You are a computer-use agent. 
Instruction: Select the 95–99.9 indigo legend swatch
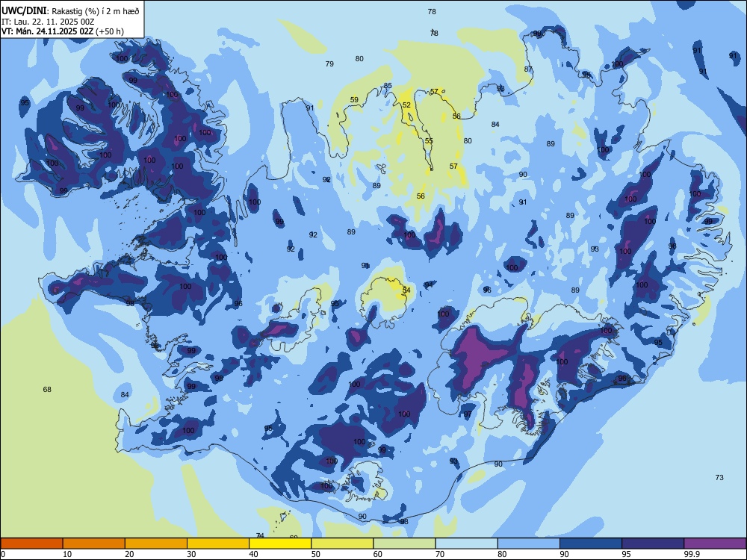(x=653, y=544)
